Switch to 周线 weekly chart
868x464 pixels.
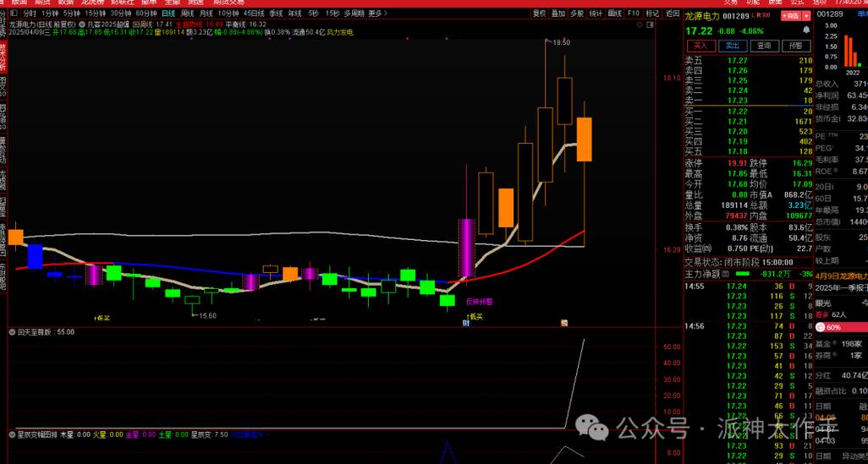click(188, 14)
